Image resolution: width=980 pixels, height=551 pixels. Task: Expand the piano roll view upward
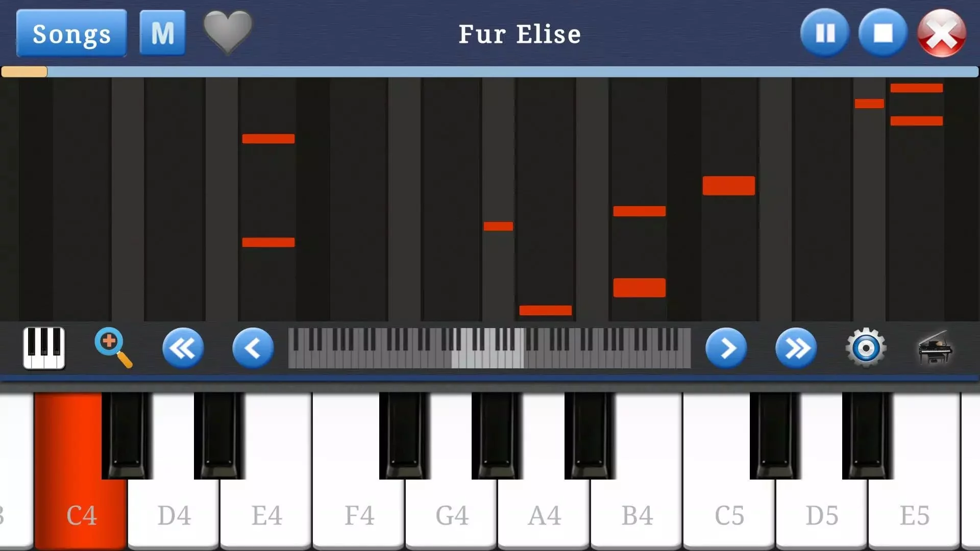pyautogui.click(x=112, y=348)
